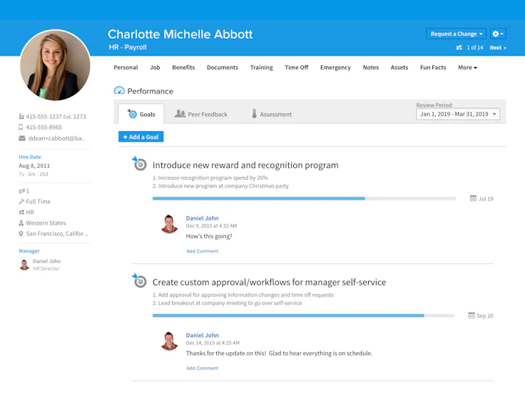Click the employee directory icon near 1 of 14

(459, 48)
